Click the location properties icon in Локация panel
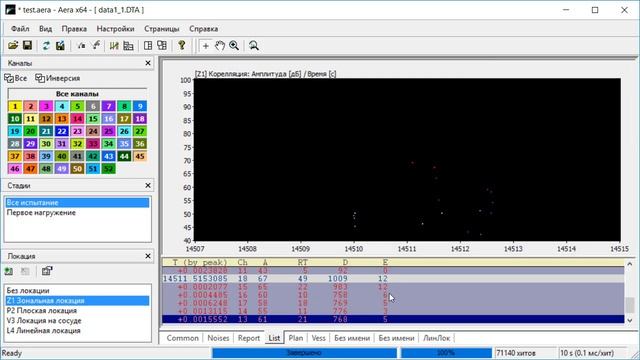This screenshot has height=360, width=640. tap(47, 271)
